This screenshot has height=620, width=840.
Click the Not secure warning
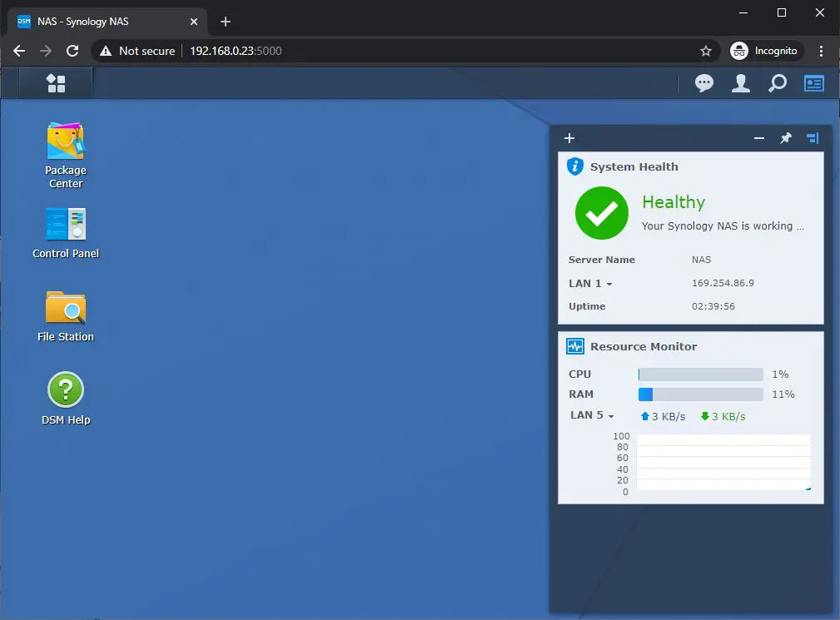pos(137,51)
